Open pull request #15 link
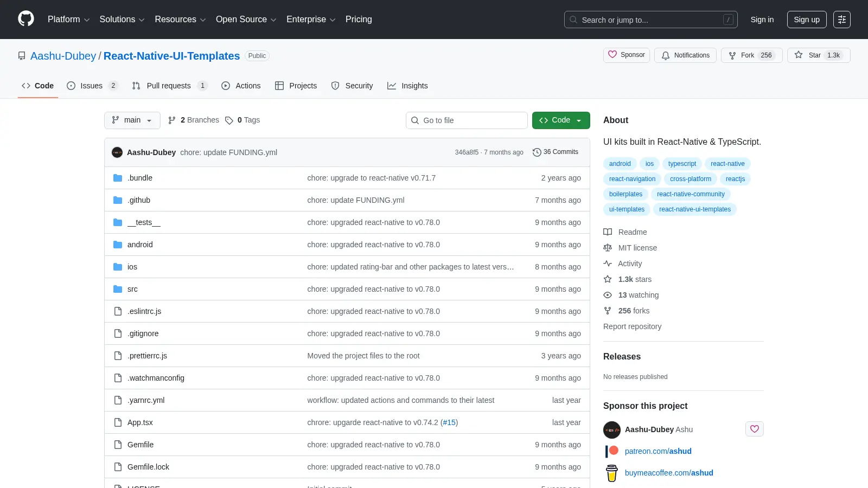This screenshot has width=868, height=488. click(449, 422)
